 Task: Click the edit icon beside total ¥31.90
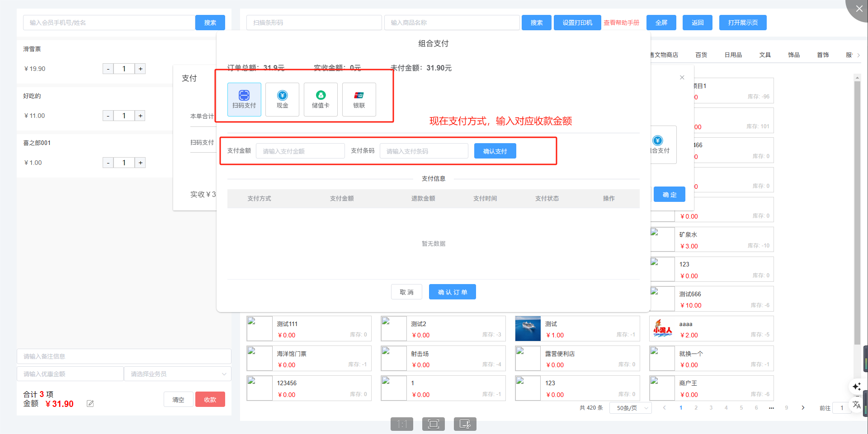[90, 404]
